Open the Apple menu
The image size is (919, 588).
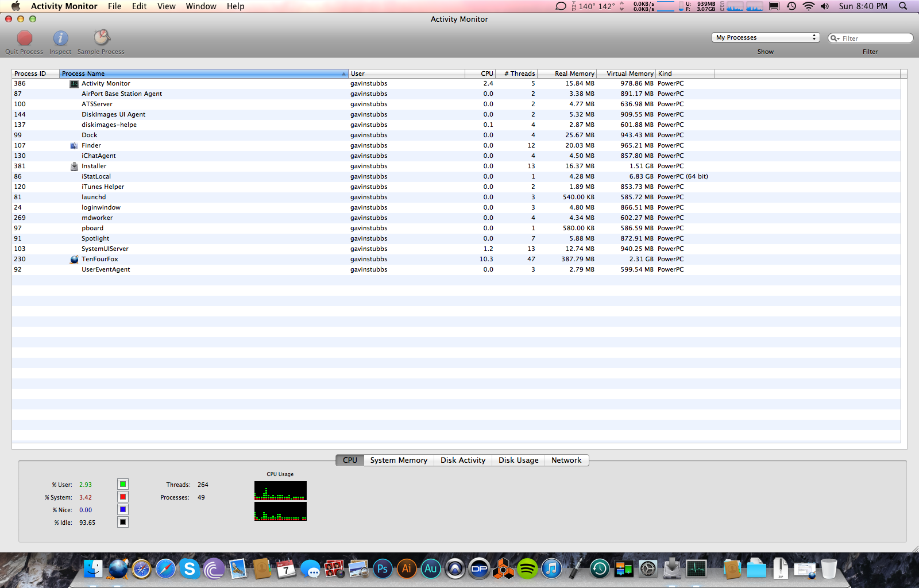pos(16,6)
